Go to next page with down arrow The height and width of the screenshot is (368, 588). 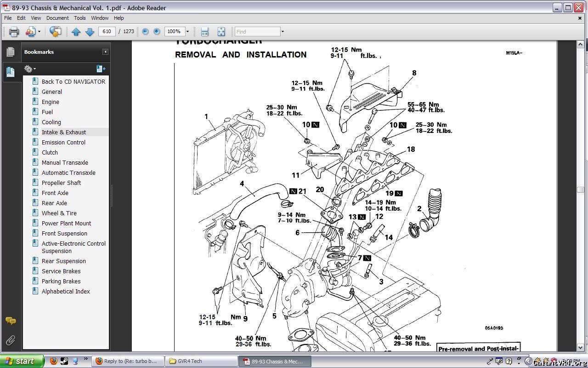90,32
